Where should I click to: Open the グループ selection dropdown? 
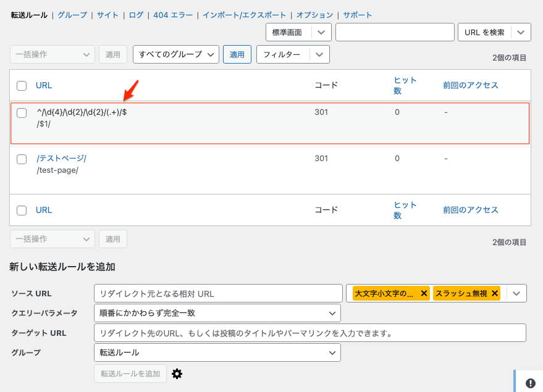click(x=217, y=352)
